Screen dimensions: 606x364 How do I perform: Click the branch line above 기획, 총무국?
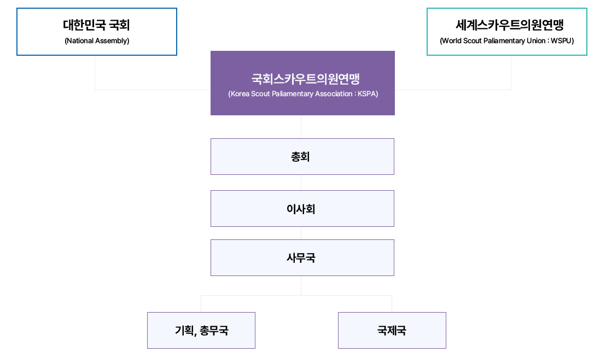[201, 304]
